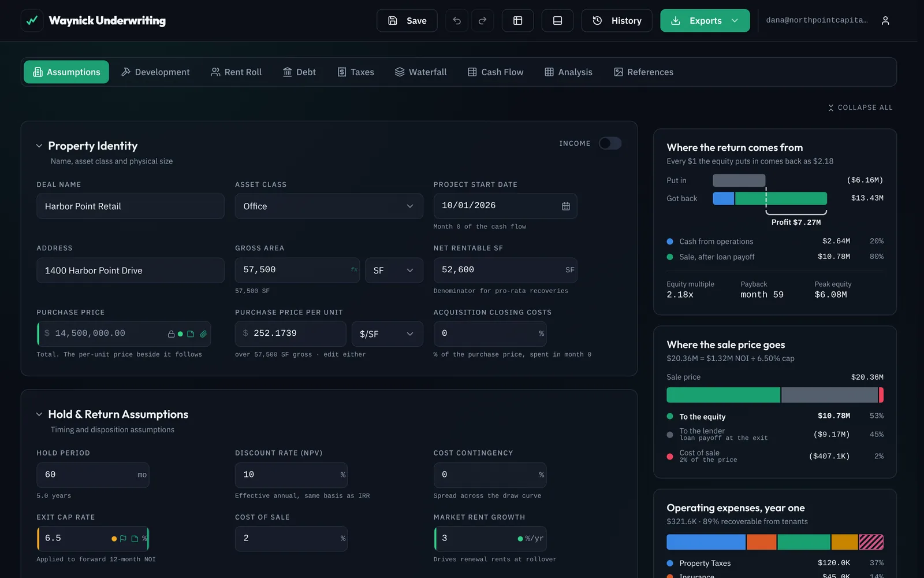Click the note icon in Purchase Price

pos(191,334)
